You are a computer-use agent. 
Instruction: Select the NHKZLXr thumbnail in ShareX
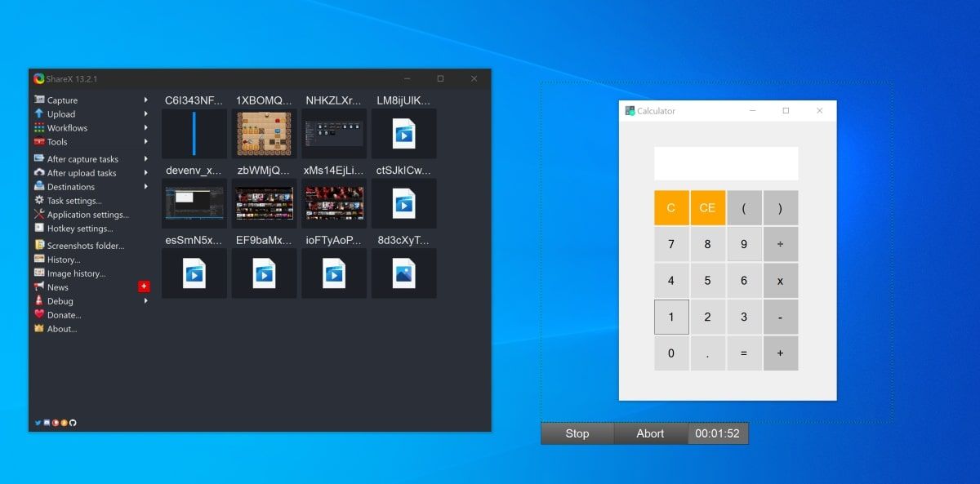click(x=334, y=134)
